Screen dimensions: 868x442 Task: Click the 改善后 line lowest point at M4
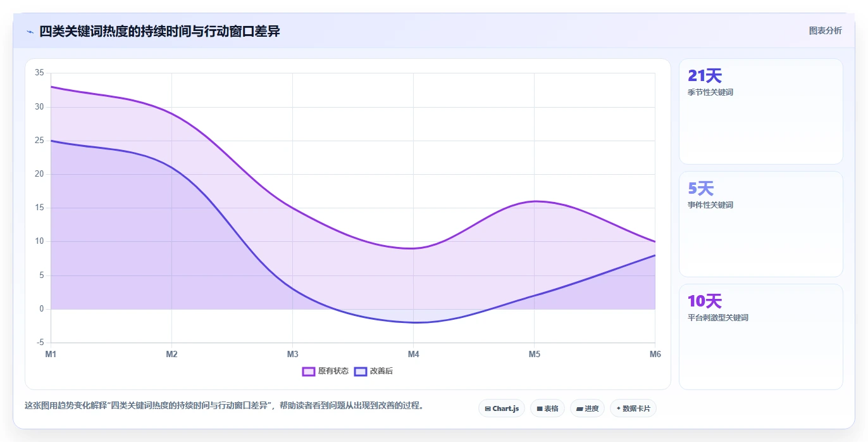pyautogui.click(x=413, y=322)
